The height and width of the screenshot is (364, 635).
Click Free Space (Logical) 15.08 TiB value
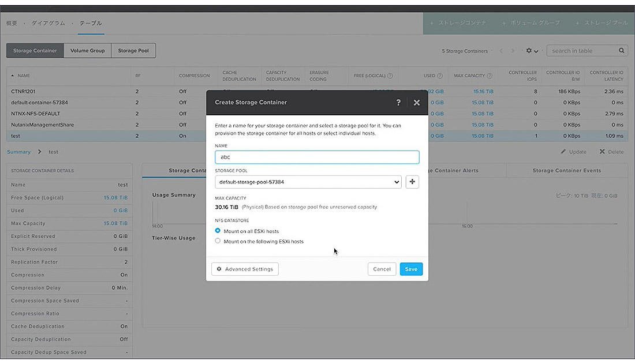point(115,198)
